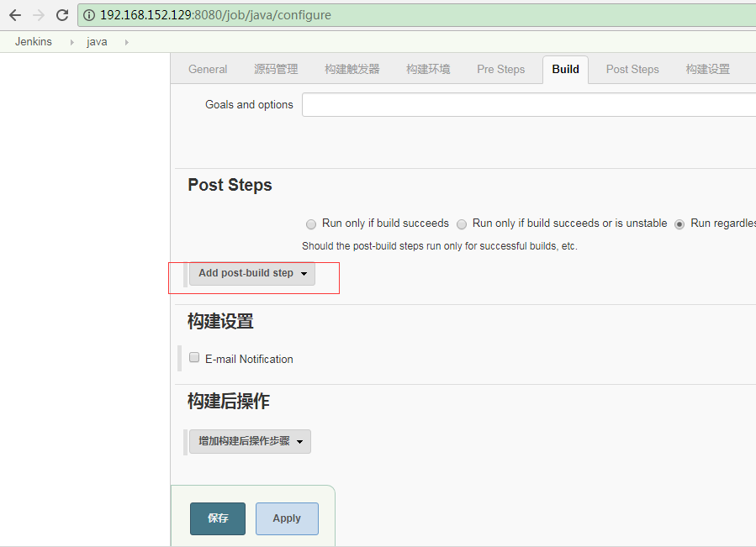The image size is (756, 547).
Task: Switch to the 构建触发器 tab
Action: 352,70
